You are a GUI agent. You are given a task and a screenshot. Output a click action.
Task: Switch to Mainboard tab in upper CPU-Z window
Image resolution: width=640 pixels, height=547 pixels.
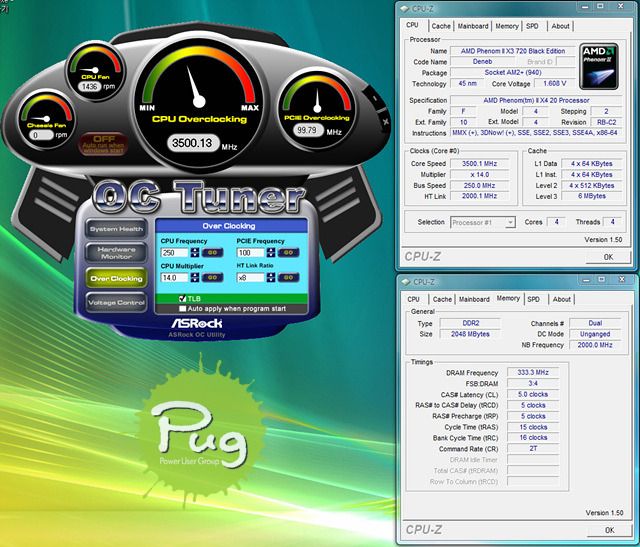pos(473,26)
